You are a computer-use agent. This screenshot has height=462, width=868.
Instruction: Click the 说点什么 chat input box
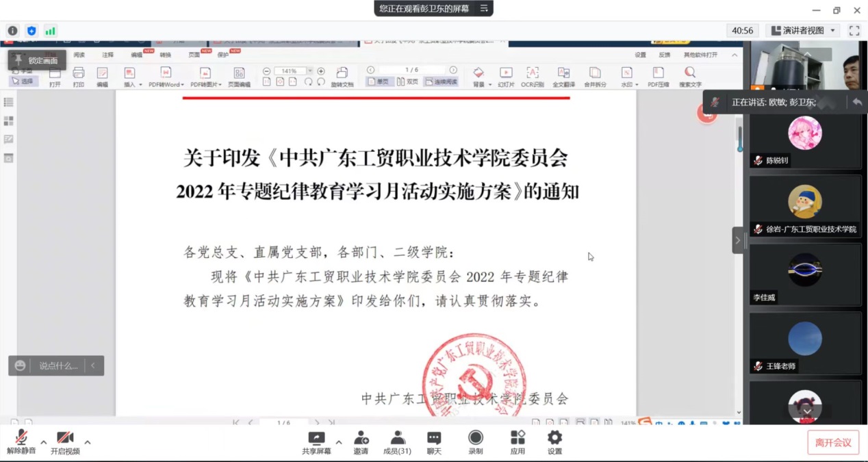tap(58, 365)
